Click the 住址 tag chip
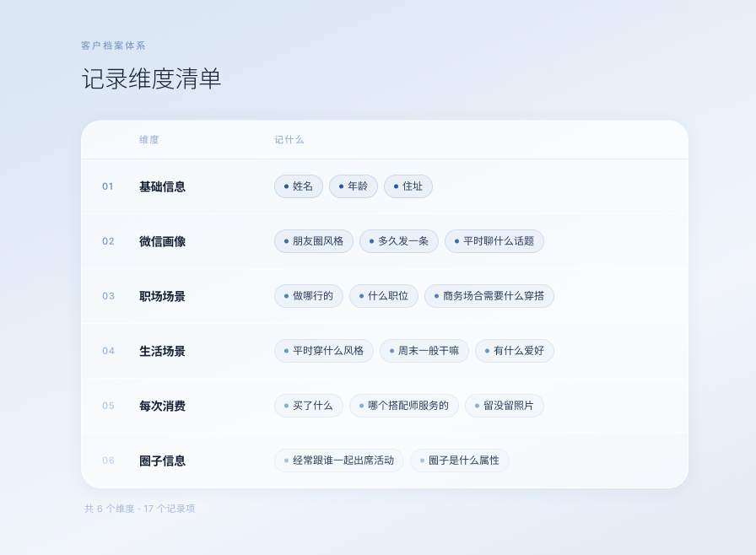The height and width of the screenshot is (555, 756). 408,186
